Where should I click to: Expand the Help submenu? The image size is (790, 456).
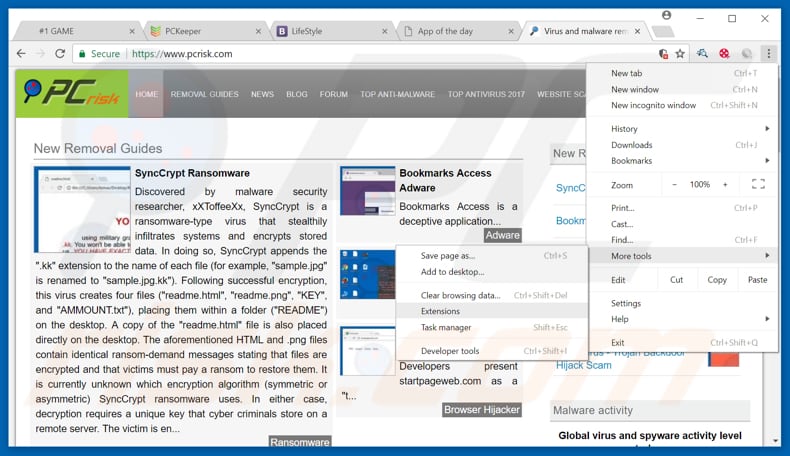point(682,319)
